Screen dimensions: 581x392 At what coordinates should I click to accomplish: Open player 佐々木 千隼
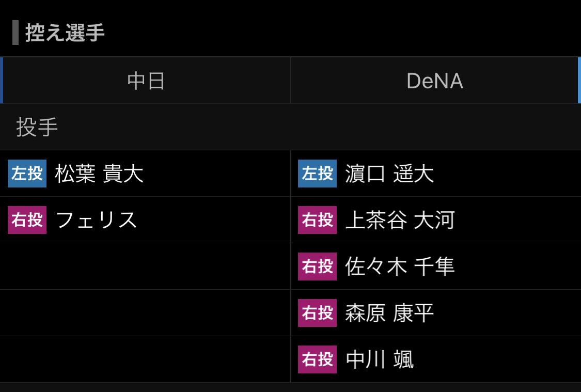(400, 266)
